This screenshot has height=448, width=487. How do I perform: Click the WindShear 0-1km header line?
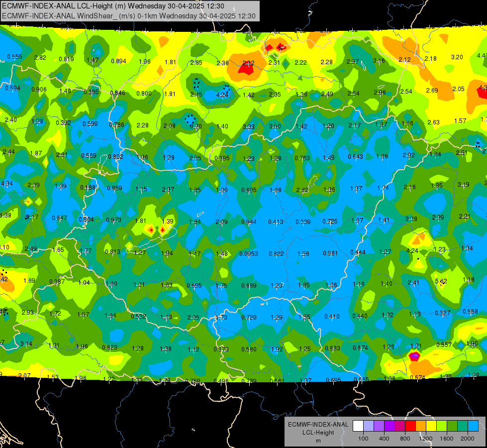128,16
